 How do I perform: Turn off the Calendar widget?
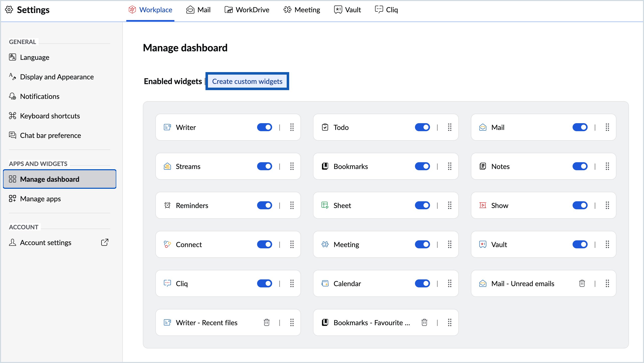coord(422,283)
